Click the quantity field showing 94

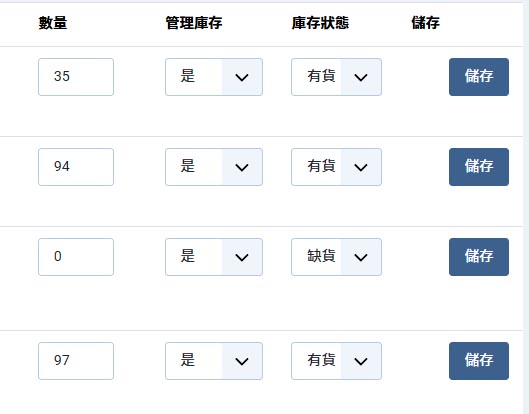(76, 167)
